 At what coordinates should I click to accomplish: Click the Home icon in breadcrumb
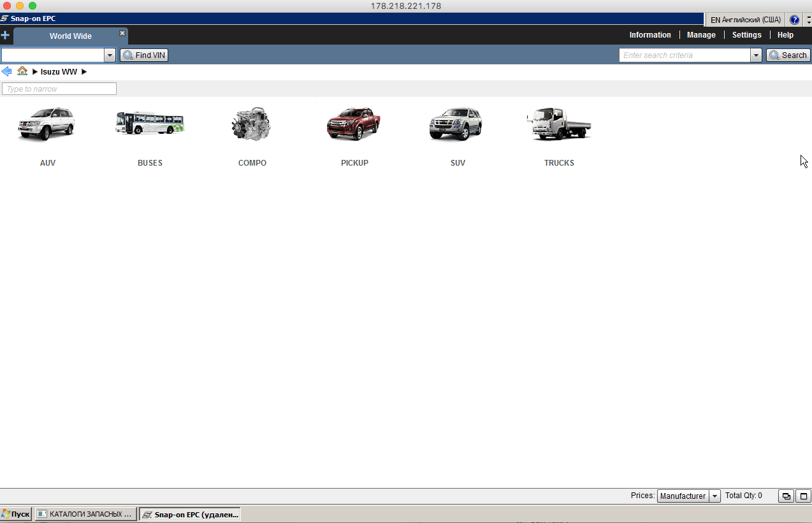click(22, 71)
